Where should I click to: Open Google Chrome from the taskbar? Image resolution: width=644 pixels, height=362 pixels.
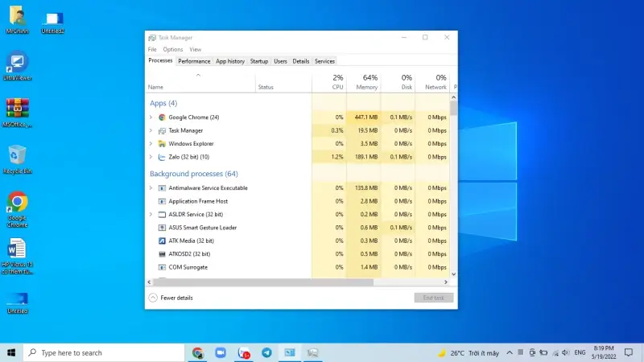(197, 352)
